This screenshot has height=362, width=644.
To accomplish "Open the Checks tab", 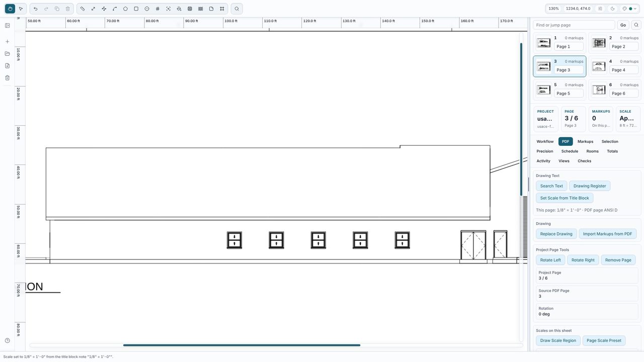I will click(584, 161).
